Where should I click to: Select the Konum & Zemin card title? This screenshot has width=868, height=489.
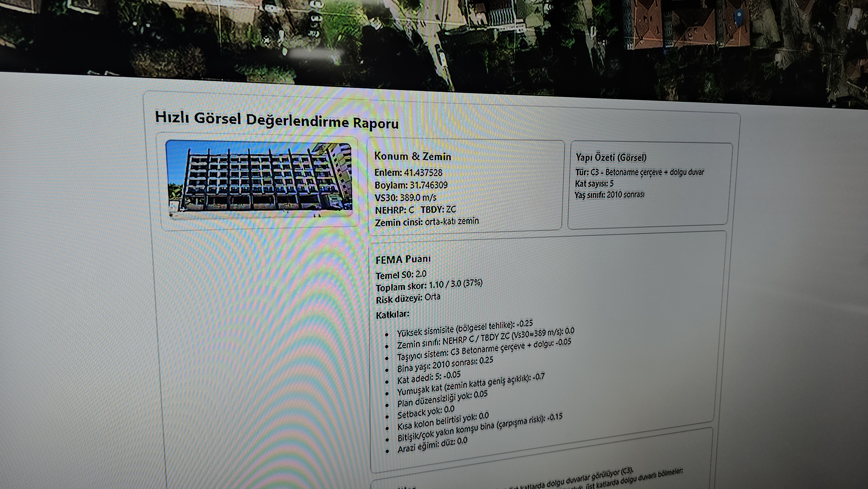[x=413, y=156]
